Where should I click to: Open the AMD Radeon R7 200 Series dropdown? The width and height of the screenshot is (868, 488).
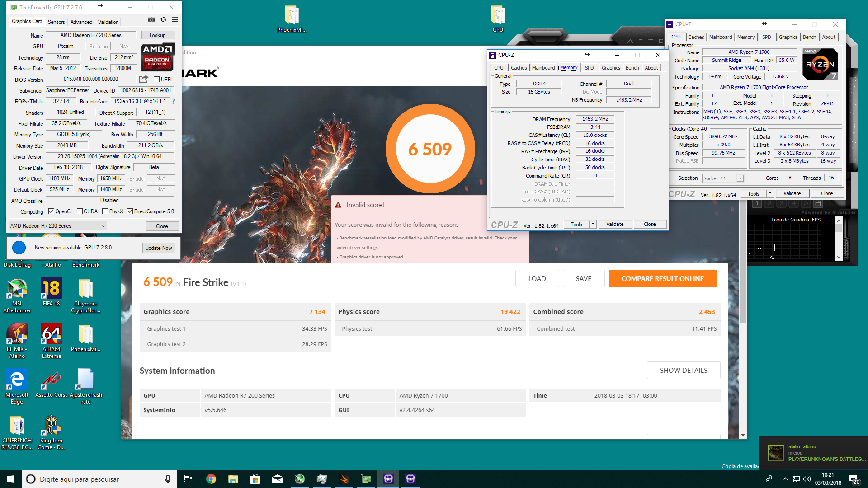point(57,226)
